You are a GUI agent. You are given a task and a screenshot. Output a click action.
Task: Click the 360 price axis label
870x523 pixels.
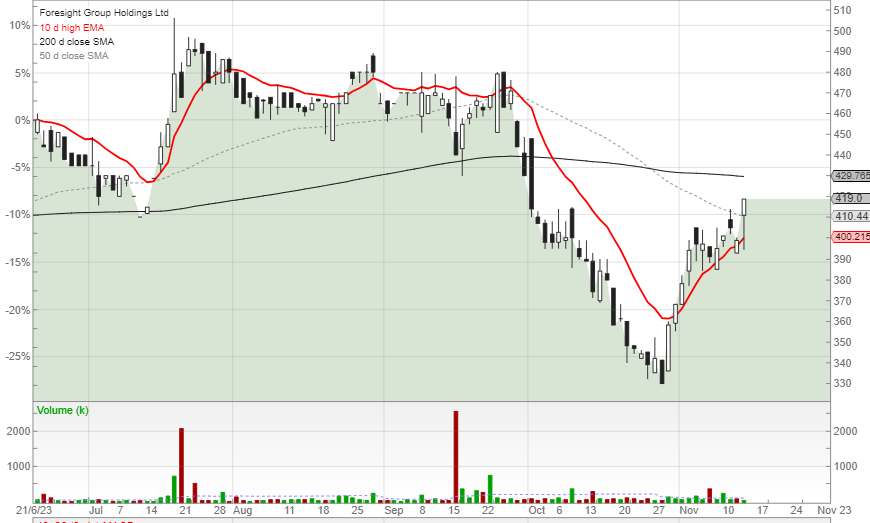point(842,321)
